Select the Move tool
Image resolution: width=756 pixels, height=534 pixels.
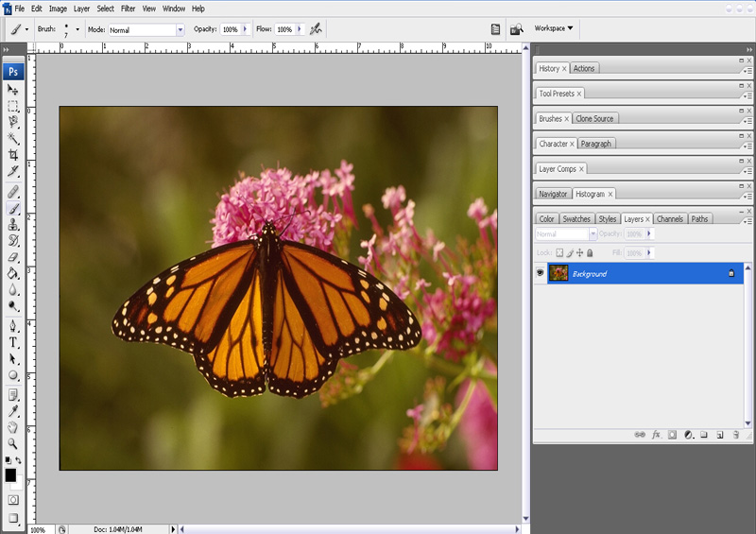pyautogui.click(x=13, y=90)
